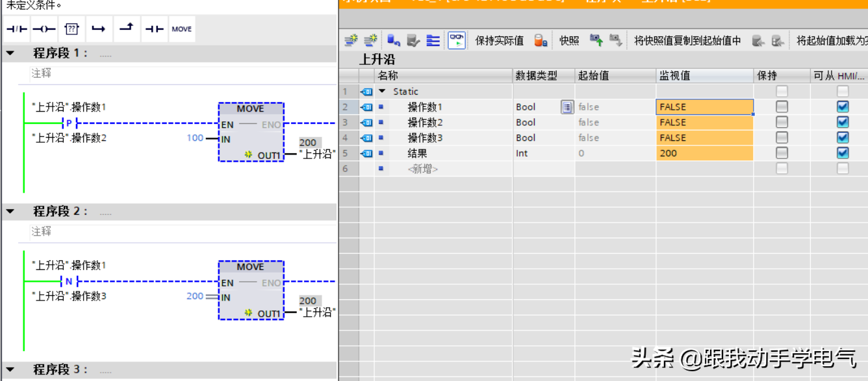Click OUT1 star icon in network 2
The height and width of the screenshot is (381, 868).
[248, 313]
